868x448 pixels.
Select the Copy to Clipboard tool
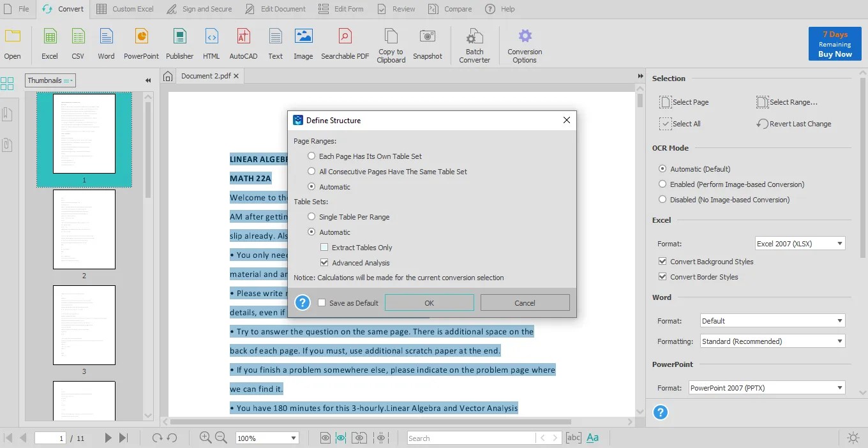click(x=391, y=43)
